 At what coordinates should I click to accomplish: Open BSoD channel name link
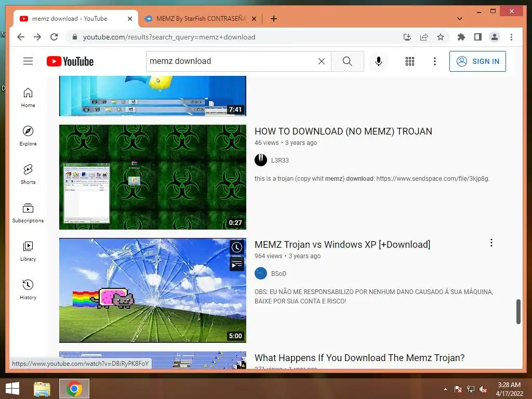(x=278, y=274)
